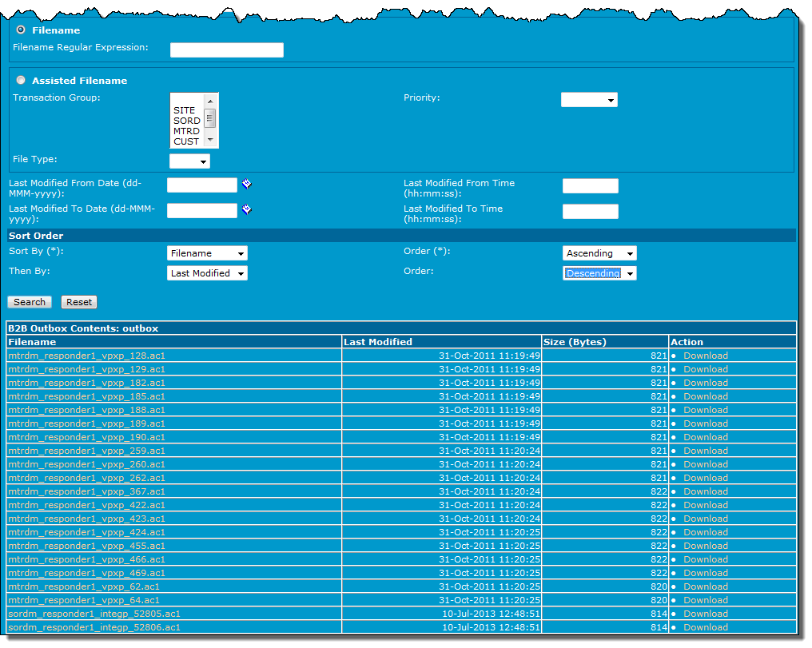Open calendar picker for Last Modified From Date
Viewport: 812px width, 648px height.
[247, 185]
